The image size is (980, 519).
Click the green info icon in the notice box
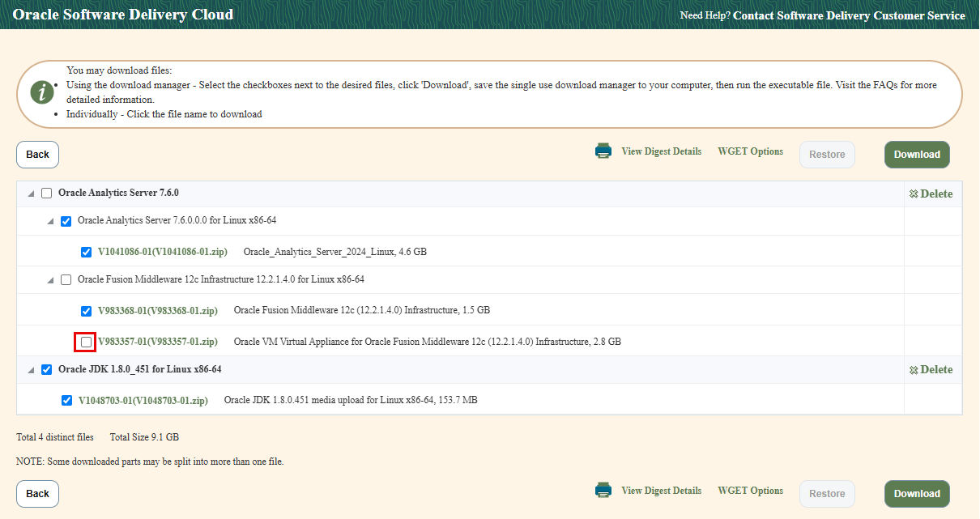click(x=42, y=92)
